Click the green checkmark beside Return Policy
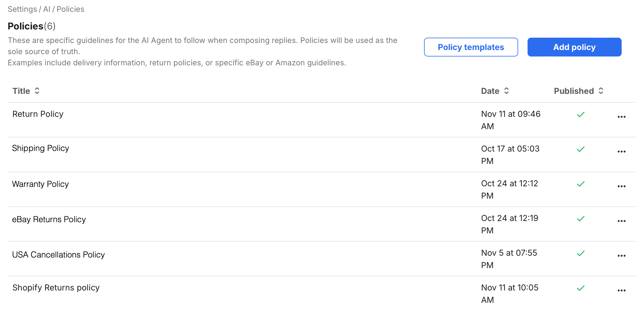This screenshot has height=319, width=644. 581,114
